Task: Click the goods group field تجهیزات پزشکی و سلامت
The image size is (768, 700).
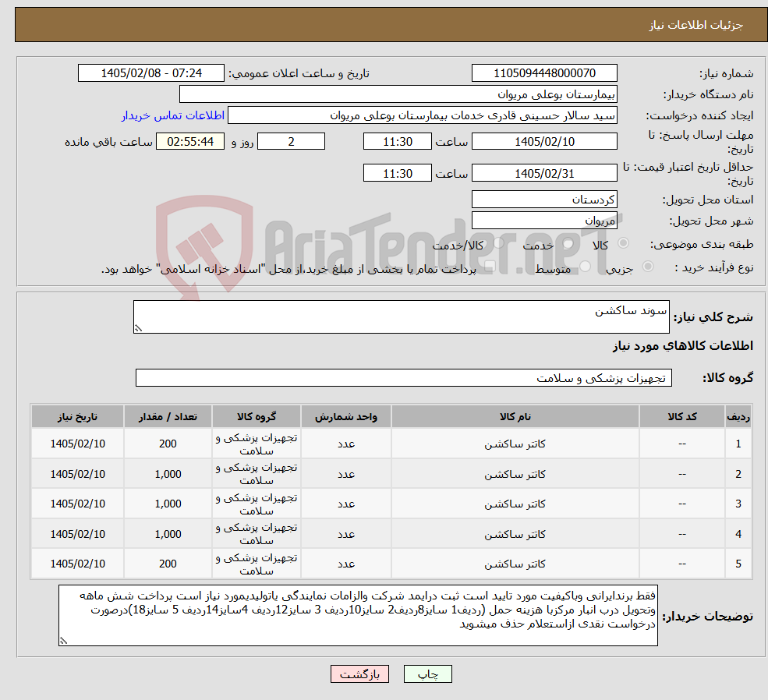Action: (x=404, y=378)
